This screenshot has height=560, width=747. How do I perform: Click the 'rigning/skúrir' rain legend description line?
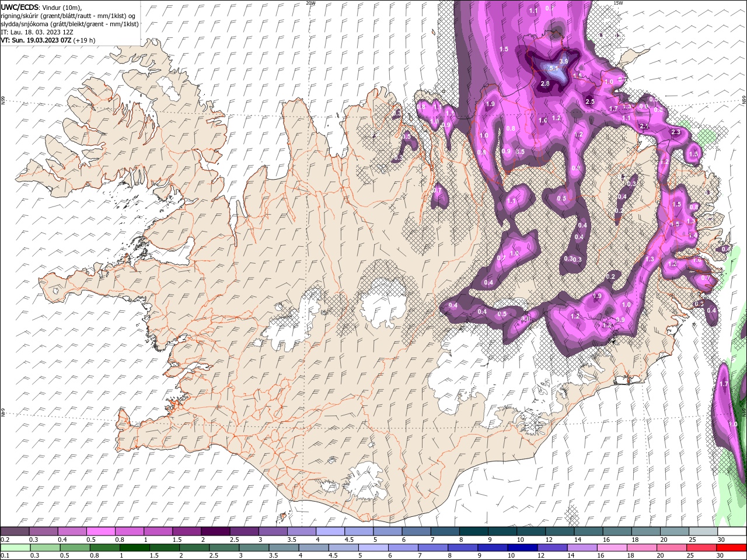[x=68, y=15]
